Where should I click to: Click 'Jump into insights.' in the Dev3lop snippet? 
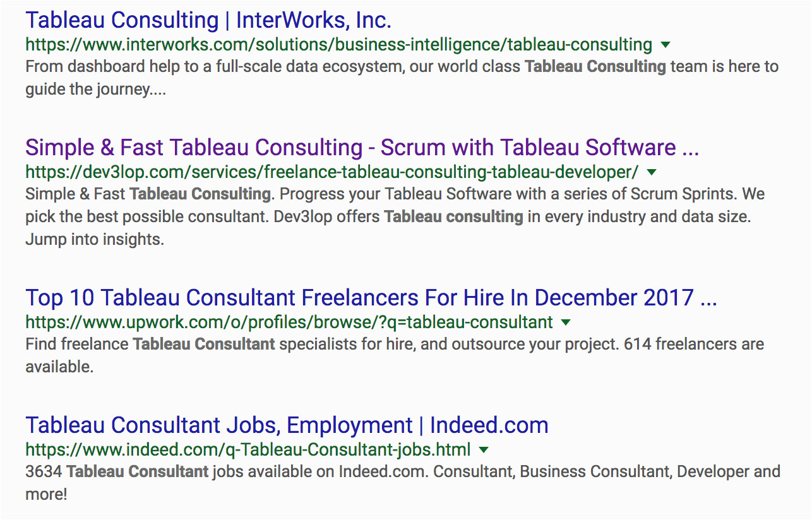click(x=95, y=240)
